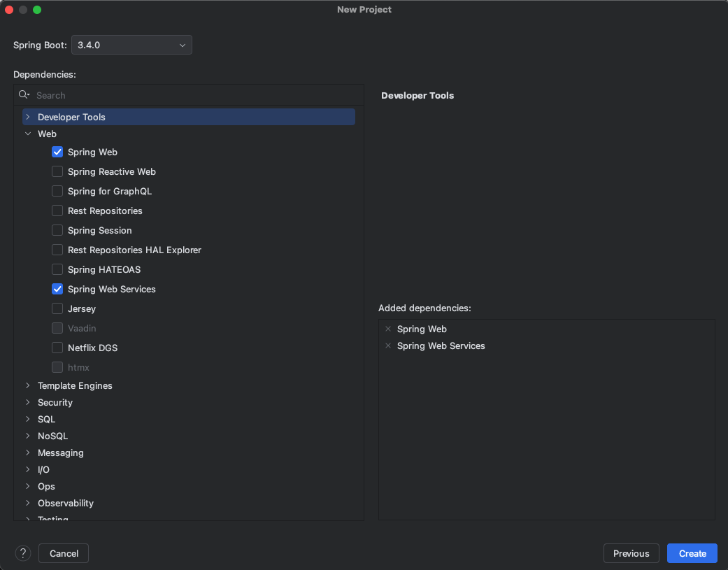Check Rest Repositories HAL Explorer
This screenshot has height=570, width=728.
[57, 250]
